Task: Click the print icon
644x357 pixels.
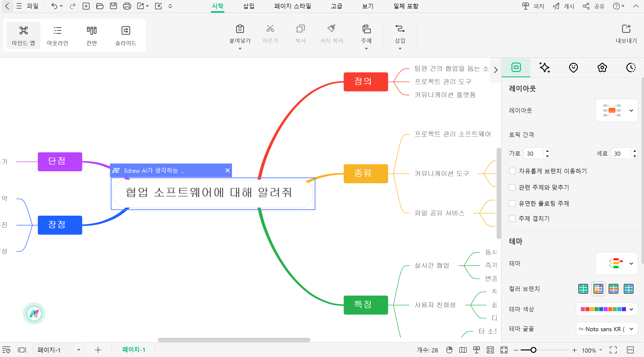Action: click(127, 6)
